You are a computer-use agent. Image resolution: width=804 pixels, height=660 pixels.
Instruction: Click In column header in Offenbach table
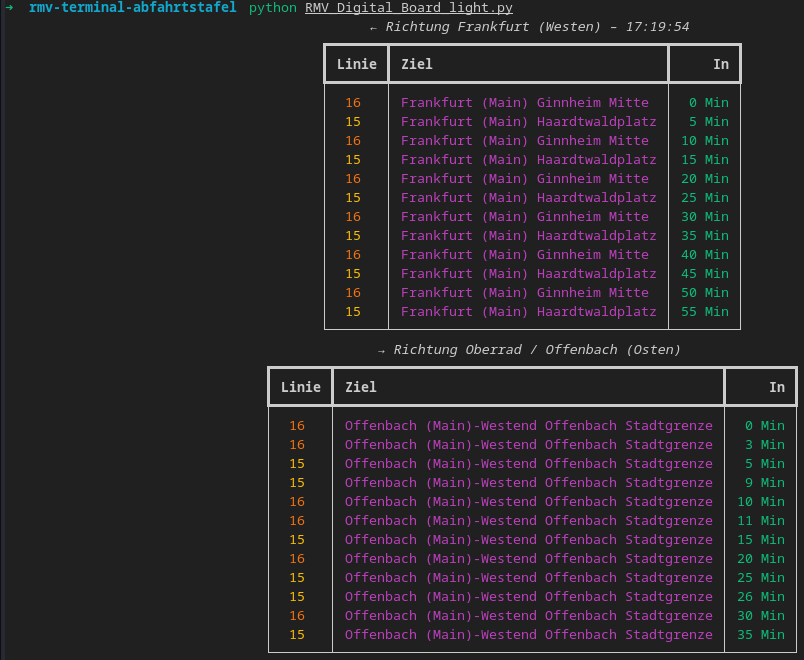point(776,387)
